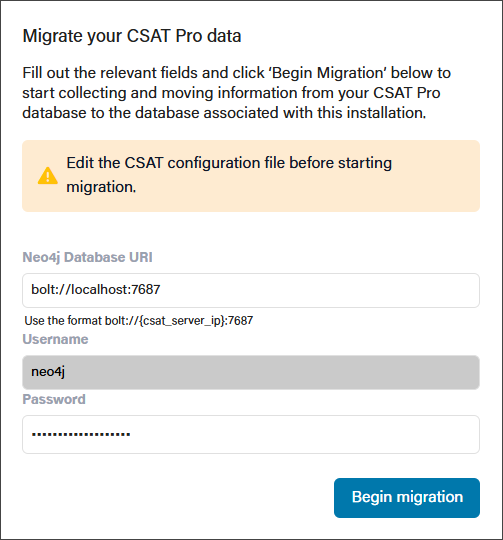
Task: Click the 'neo4j' username value
Action: 48,372
